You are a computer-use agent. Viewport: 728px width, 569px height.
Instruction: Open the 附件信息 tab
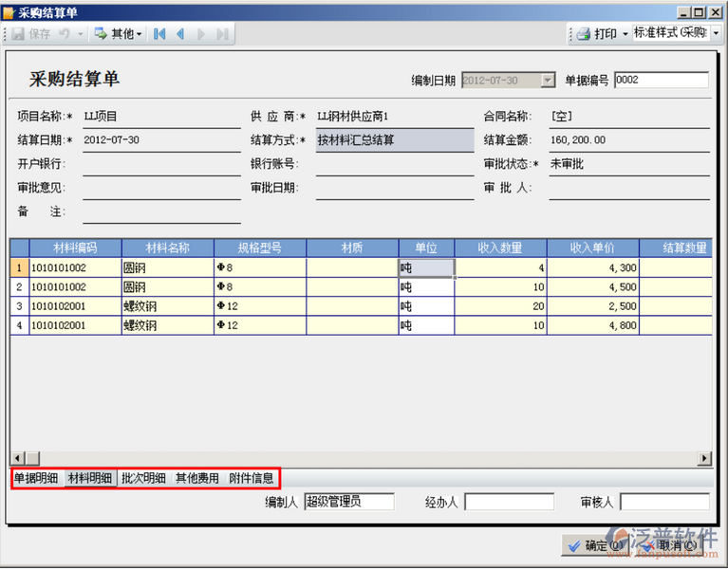(x=252, y=478)
